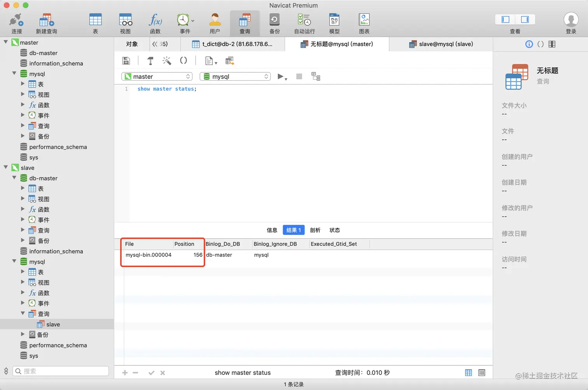Open the 信息 result tab
Viewport: 588px width, 390px height.
click(x=272, y=230)
